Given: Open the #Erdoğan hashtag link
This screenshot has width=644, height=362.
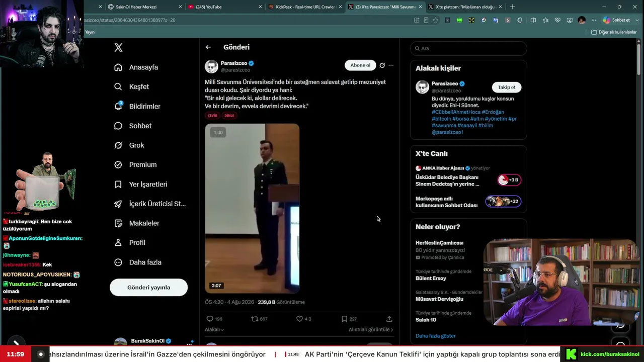Looking at the screenshot, I should 493,112.
